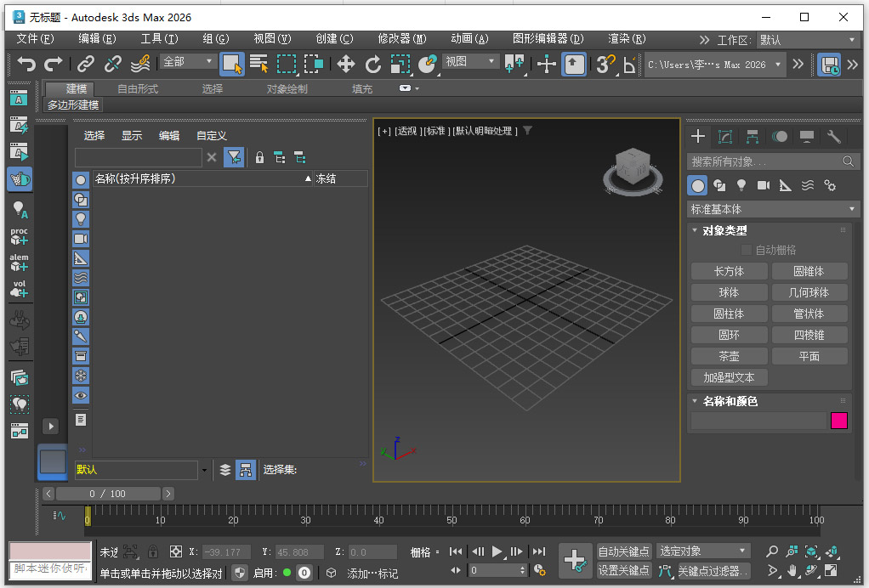869x588 pixels.
Task: Click the Undo icon
Action: (x=25, y=64)
